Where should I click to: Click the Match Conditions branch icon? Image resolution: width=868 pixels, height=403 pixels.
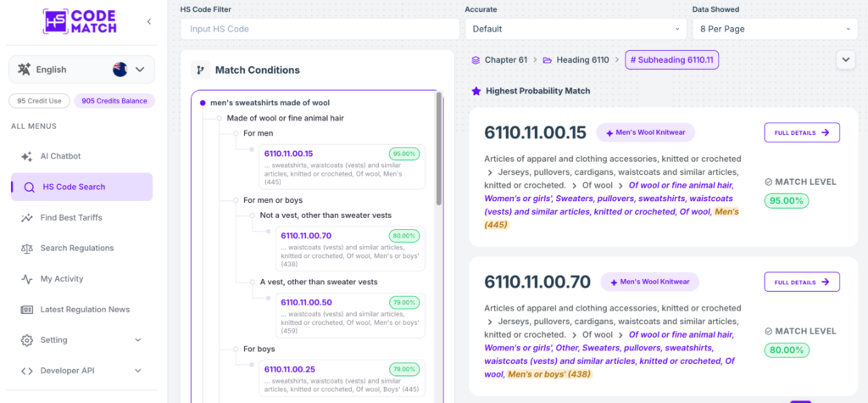200,70
